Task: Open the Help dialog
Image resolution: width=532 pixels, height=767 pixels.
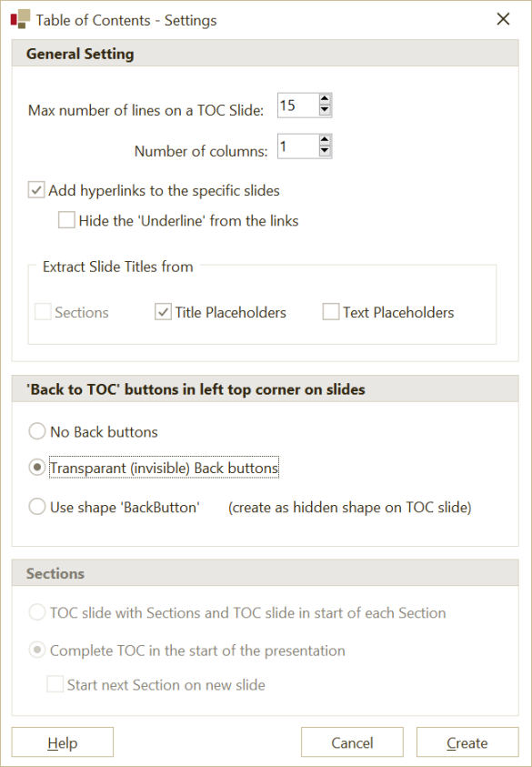Action: 62,742
